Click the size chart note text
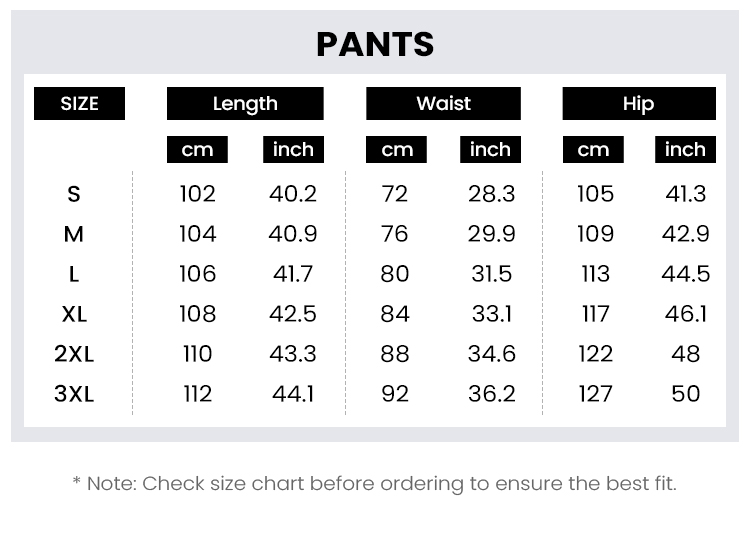The height and width of the screenshot is (558, 750). (375, 484)
